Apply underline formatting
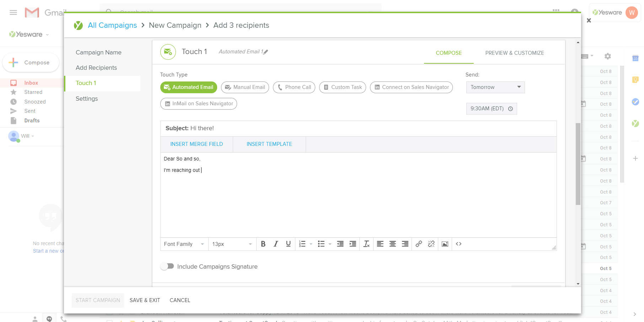 (288, 244)
